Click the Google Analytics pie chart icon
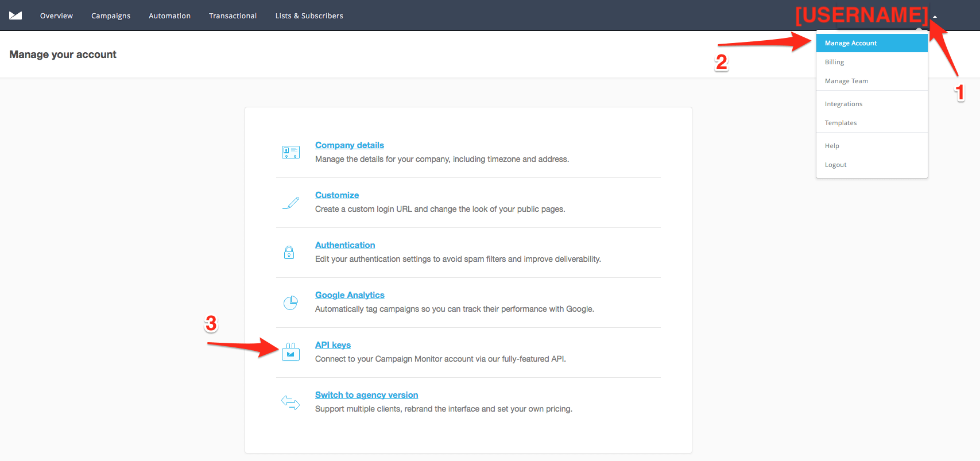This screenshot has width=980, height=461. coord(290,303)
